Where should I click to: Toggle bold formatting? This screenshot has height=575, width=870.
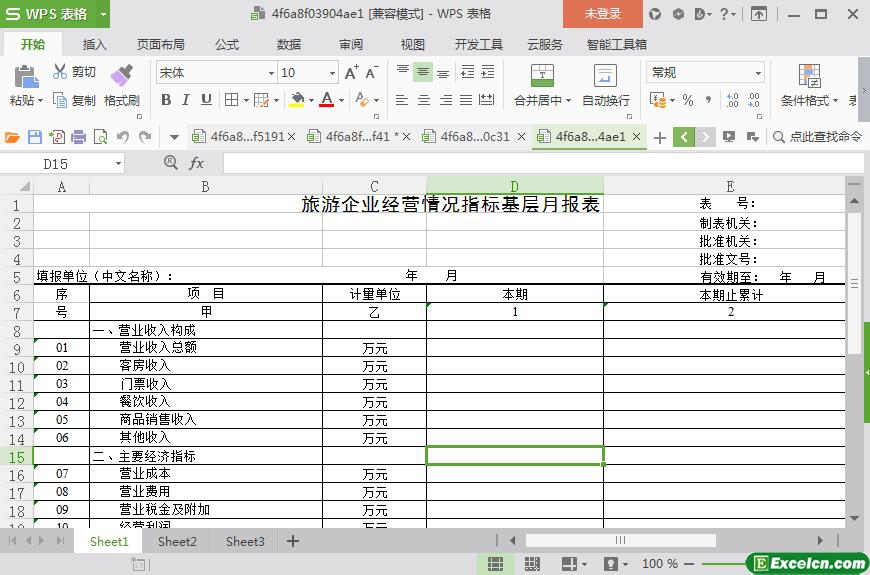coord(166,100)
